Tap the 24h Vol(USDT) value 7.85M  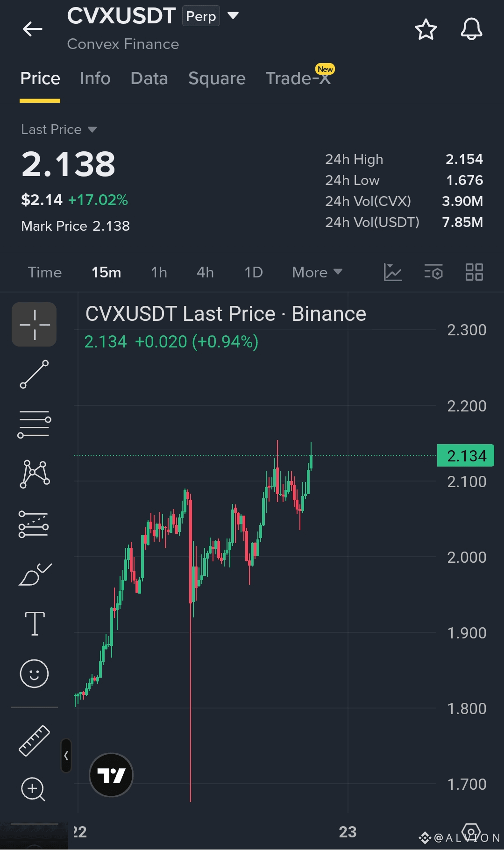tap(462, 222)
